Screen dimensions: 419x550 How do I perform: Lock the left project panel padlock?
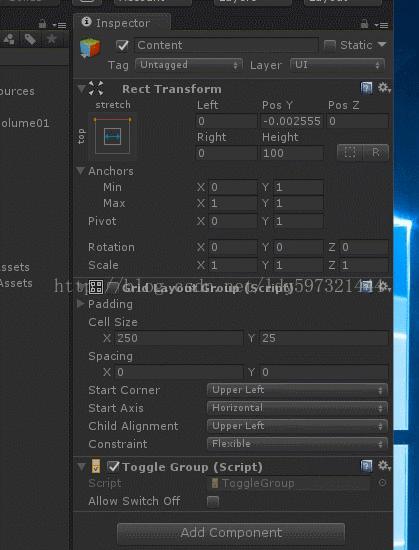[x=43, y=24]
